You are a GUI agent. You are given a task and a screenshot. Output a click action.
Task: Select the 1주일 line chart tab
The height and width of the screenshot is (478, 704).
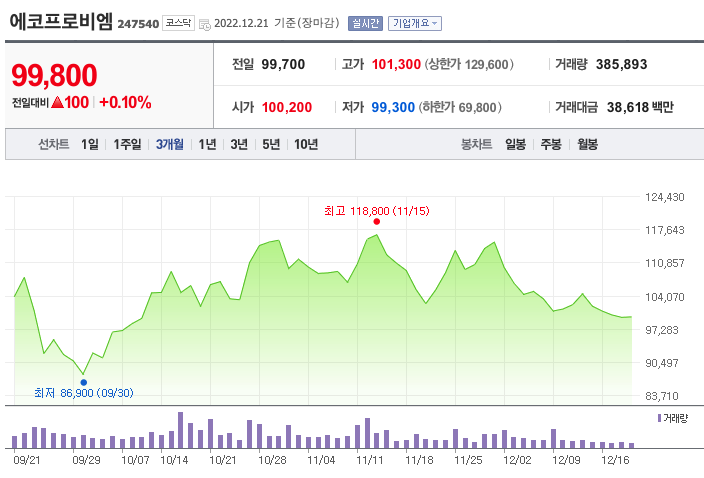pos(127,144)
